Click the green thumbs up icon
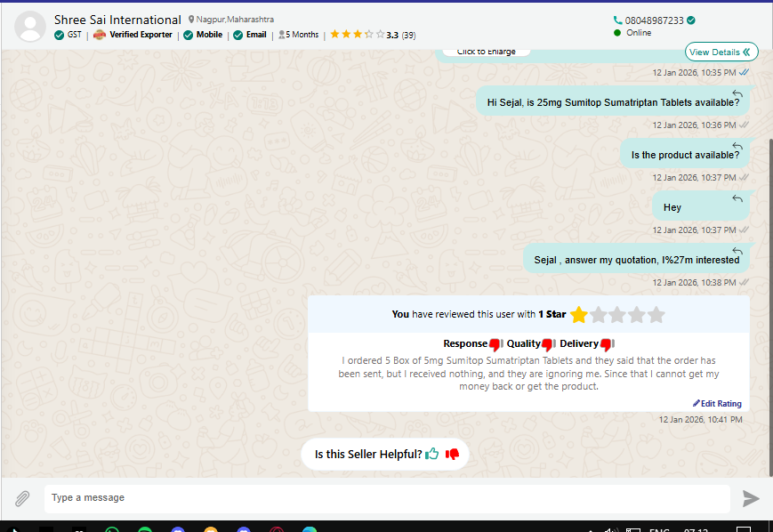 point(432,455)
